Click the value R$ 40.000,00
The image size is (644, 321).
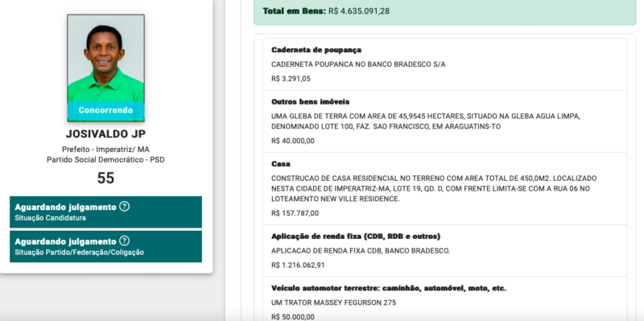(293, 141)
